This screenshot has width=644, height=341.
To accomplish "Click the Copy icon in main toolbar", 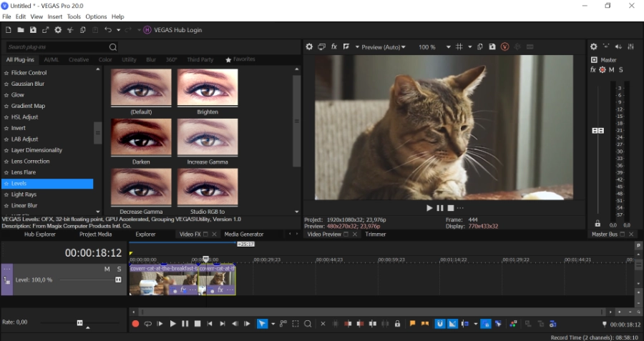I will (82, 30).
